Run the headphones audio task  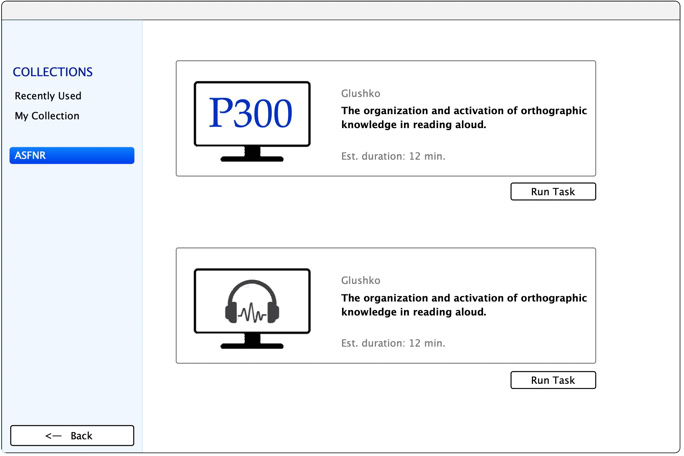[x=552, y=380]
